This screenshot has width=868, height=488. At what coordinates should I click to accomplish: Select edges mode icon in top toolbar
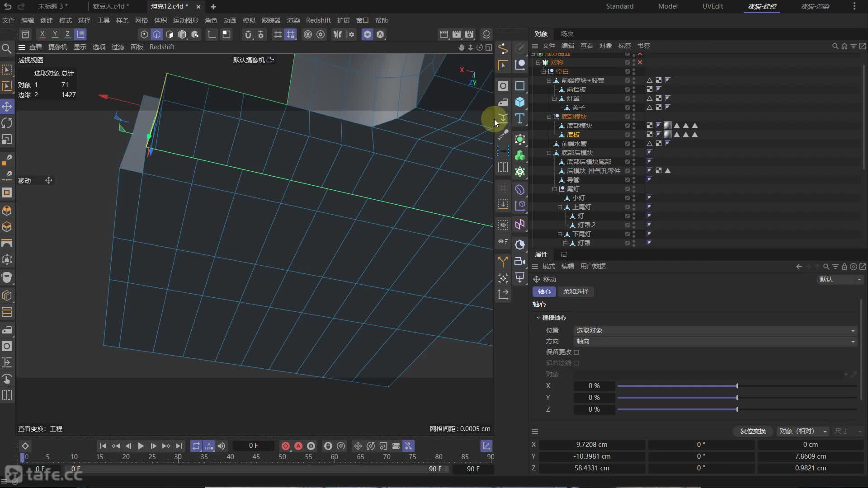pyautogui.click(x=157, y=34)
